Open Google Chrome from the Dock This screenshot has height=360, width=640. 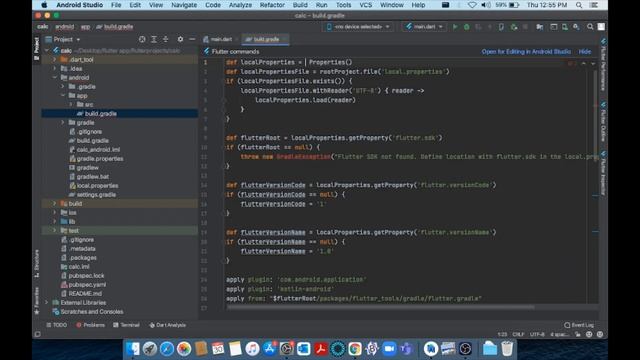point(355,349)
